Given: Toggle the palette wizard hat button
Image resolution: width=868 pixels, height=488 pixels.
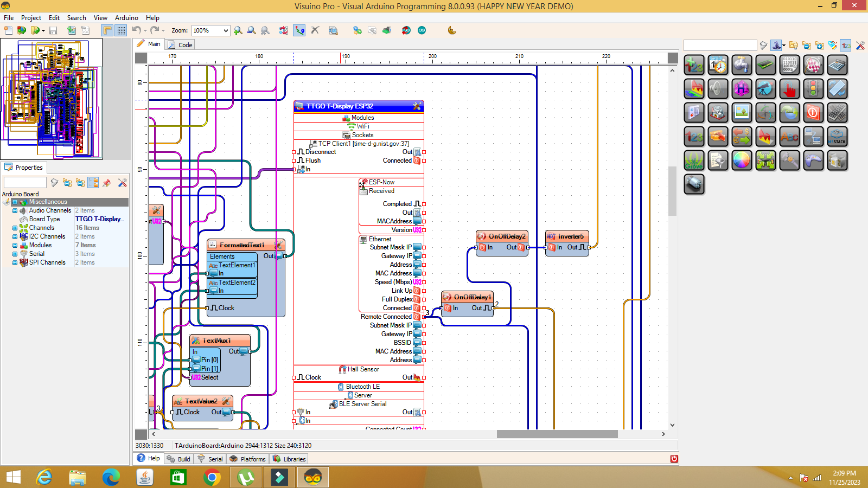Looking at the screenshot, I should point(776,46).
